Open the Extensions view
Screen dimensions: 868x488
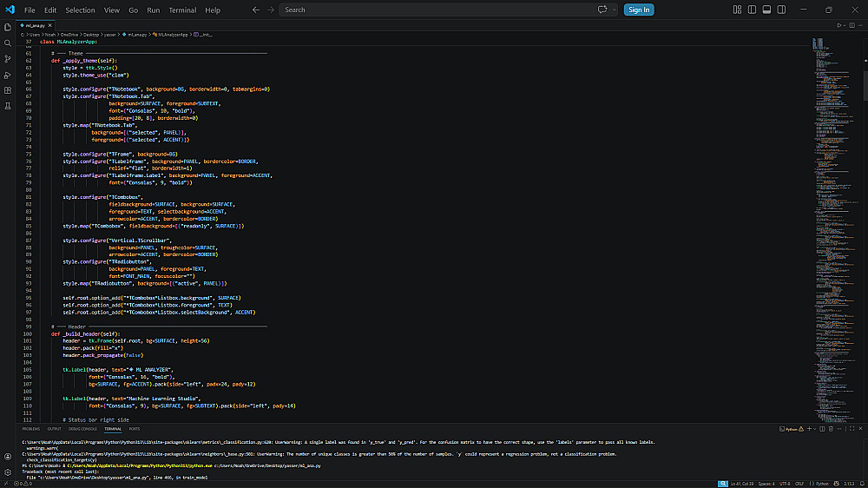(x=8, y=89)
